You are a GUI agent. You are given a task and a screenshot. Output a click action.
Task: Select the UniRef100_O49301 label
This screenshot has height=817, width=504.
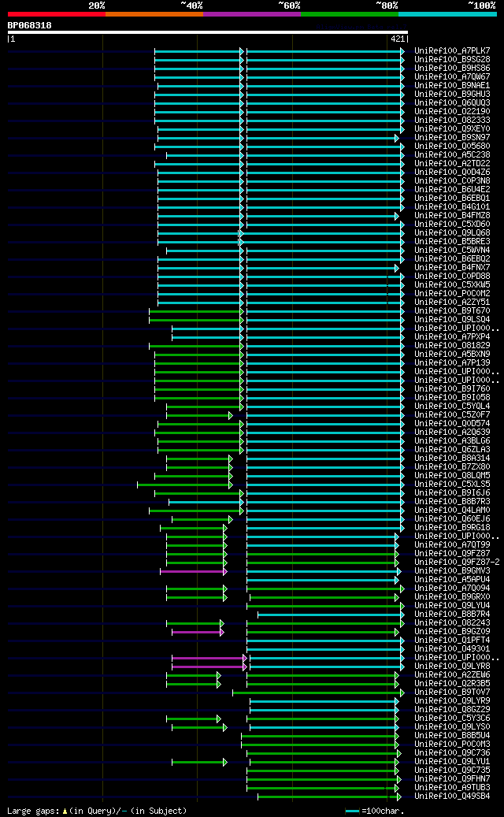coord(452,648)
